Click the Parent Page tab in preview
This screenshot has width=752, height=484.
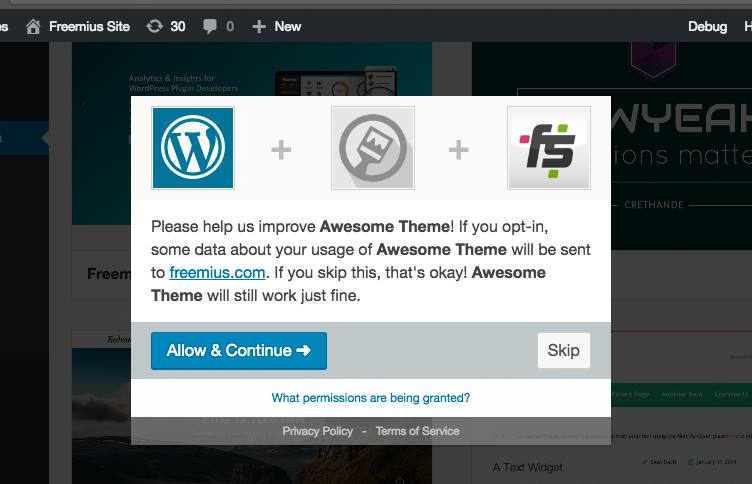[x=630, y=395]
